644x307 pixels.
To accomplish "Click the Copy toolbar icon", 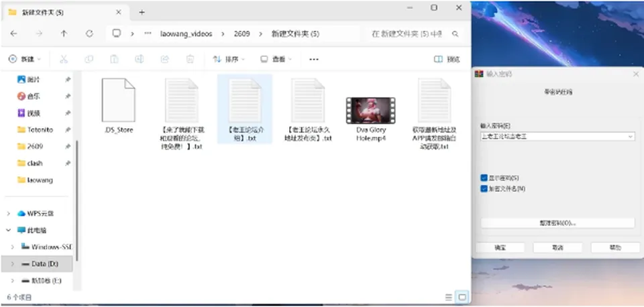I will pos(89,59).
